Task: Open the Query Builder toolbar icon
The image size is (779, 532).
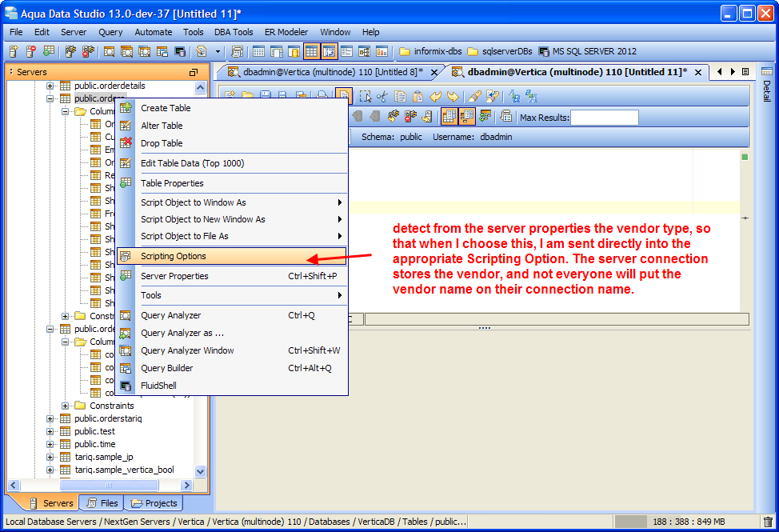Action: pyautogui.click(x=162, y=51)
